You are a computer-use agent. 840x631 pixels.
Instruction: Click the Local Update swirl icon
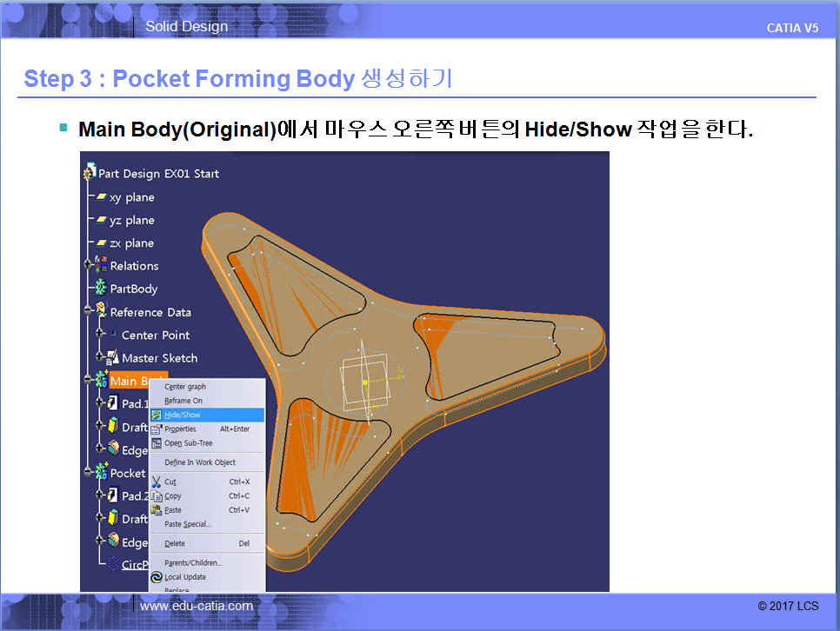157,577
